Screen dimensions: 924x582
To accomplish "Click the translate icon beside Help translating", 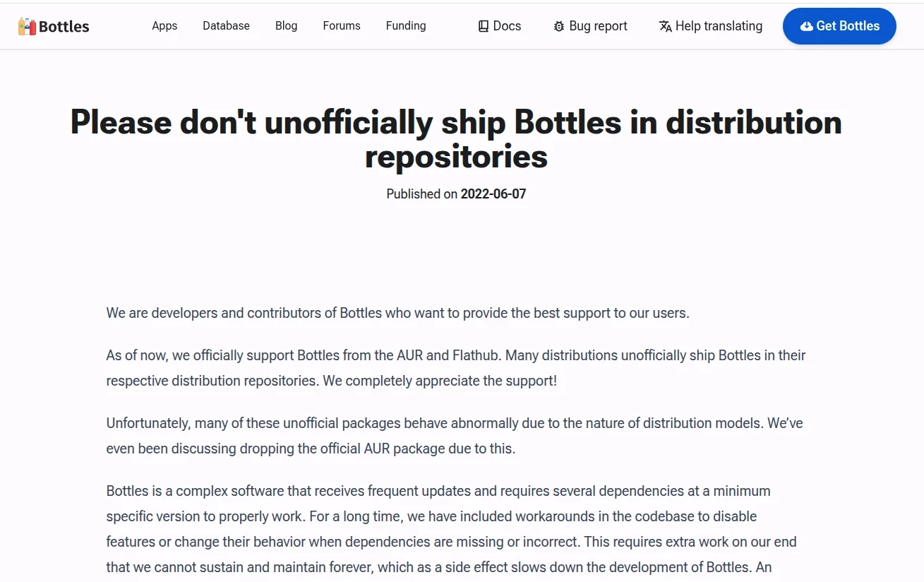I will [x=665, y=27].
